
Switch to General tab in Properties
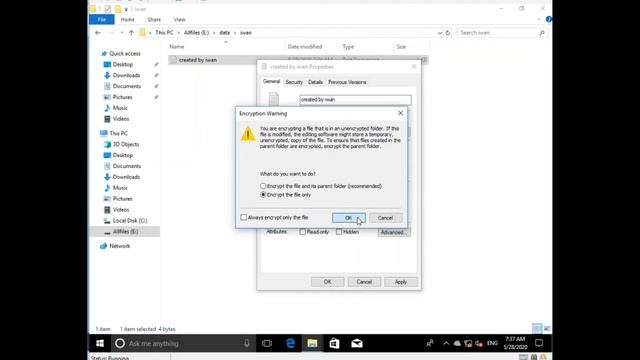click(x=271, y=82)
